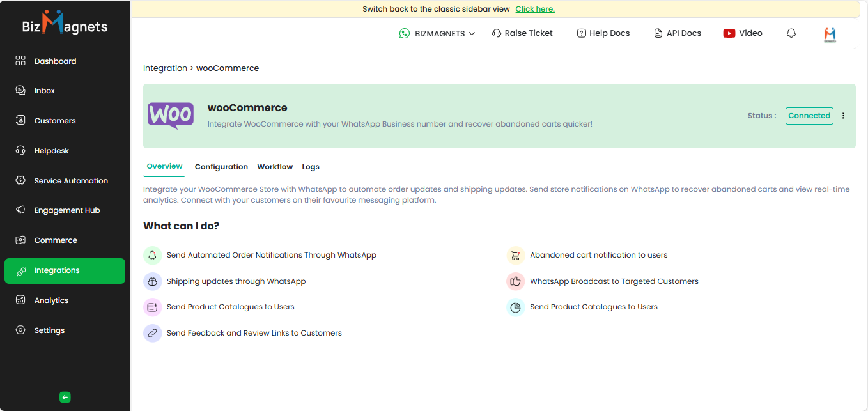This screenshot has height=411, width=868.
Task: Open the three-dot menu beside Connected status
Action: coord(843,116)
